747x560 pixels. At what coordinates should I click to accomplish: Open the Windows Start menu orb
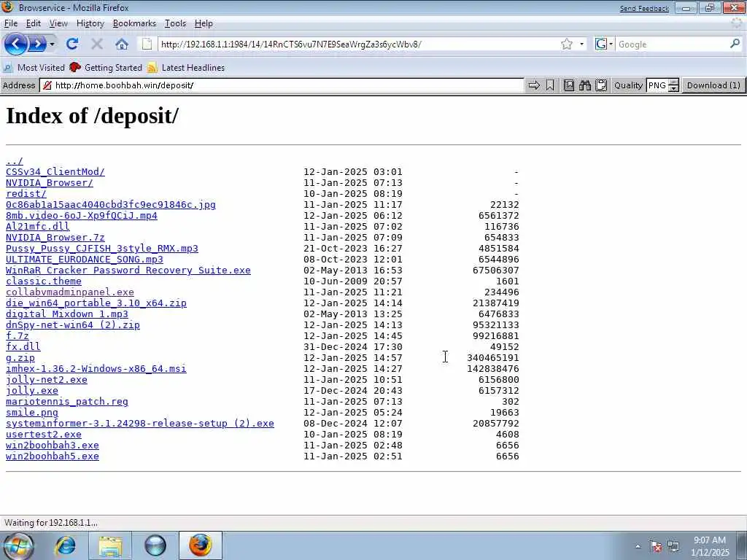pyautogui.click(x=18, y=545)
